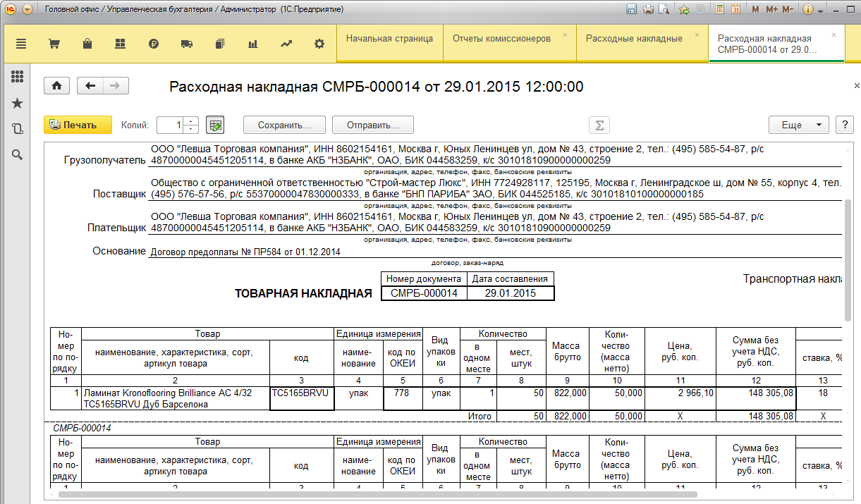Close the Расходные накладные tab
Viewport: 861px width, 504px height.
click(697, 34)
